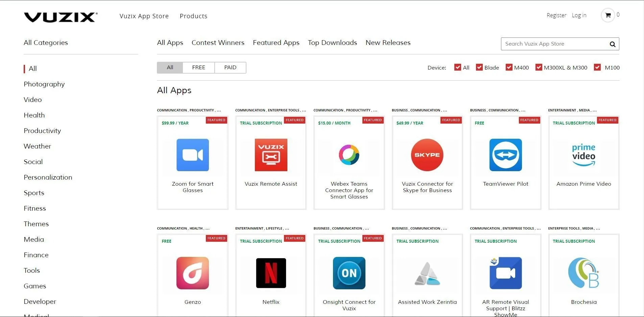Click the Netflix app title
This screenshot has width=644, height=317.
pyautogui.click(x=271, y=302)
